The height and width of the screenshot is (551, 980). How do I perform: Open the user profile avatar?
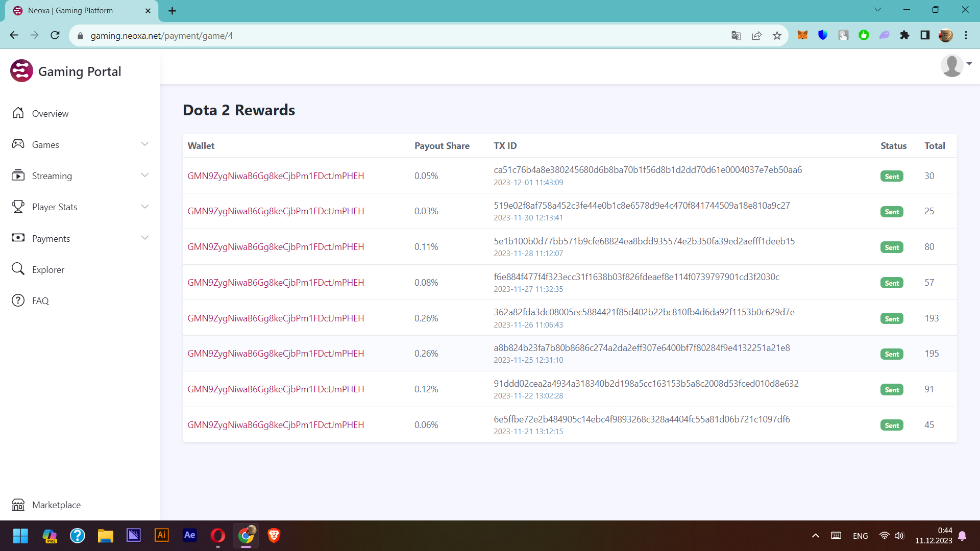[x=952, y=66]
